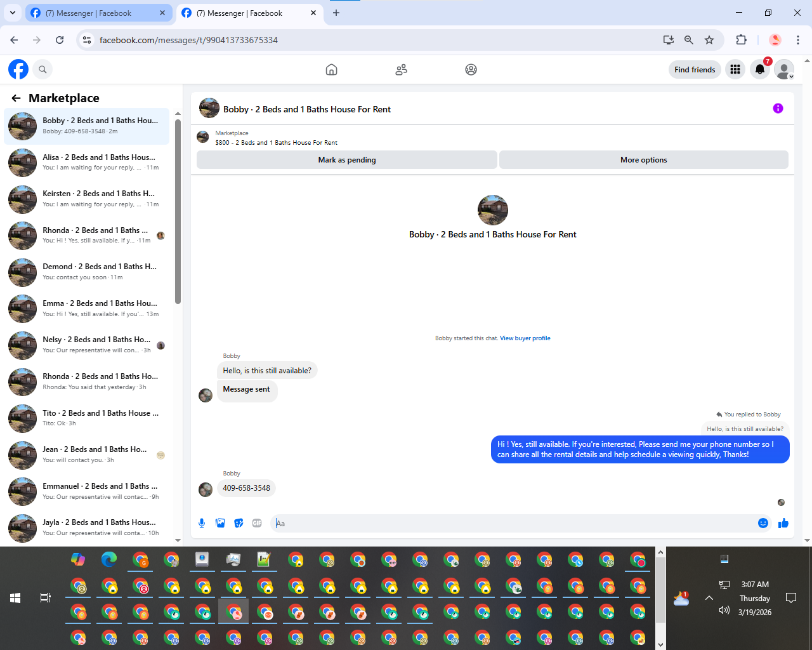Click the Mark as pending button
The height and width of the screenshot is (650, 812).
click(347, 160)
